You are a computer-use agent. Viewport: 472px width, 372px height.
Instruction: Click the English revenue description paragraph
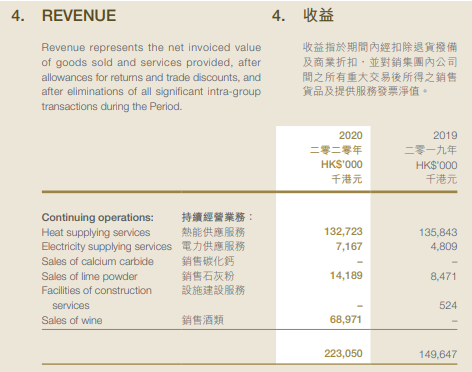151,77
